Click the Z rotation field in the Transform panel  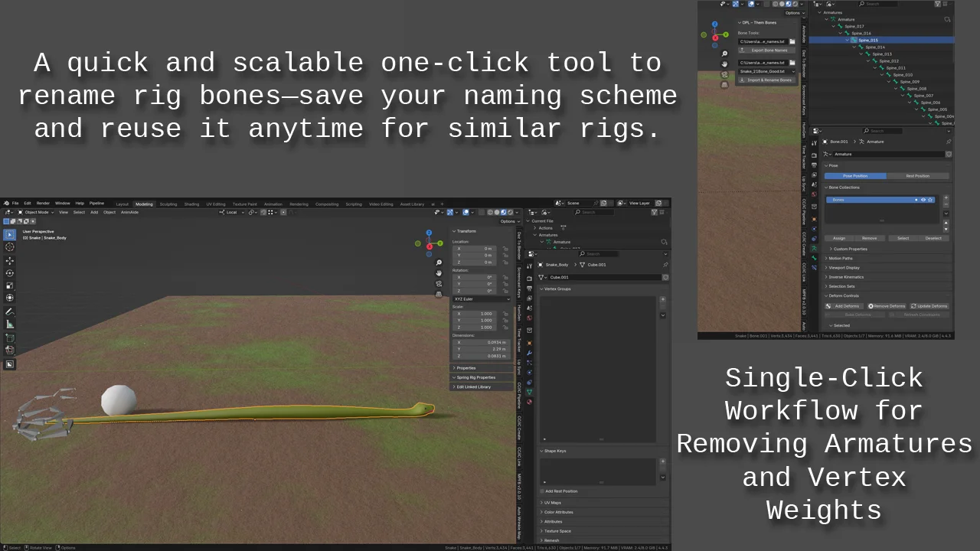click(x=474, y=291)
